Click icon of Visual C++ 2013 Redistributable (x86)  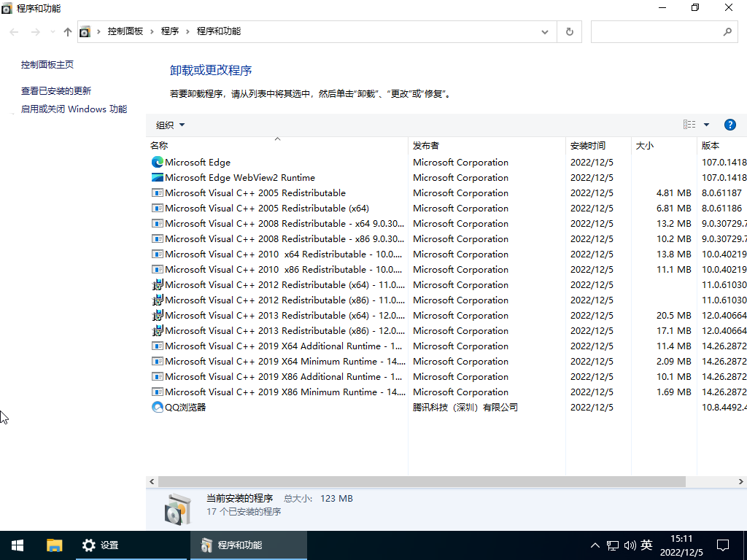coord(158,330)
